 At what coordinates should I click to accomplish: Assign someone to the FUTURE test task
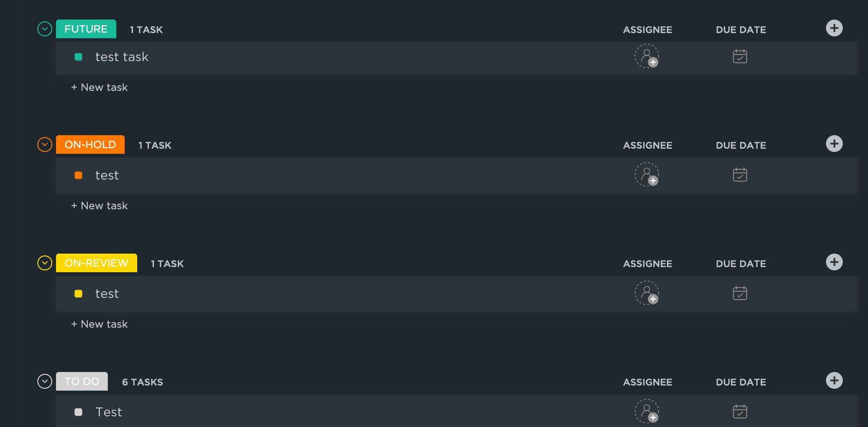(x=647, y=56)
